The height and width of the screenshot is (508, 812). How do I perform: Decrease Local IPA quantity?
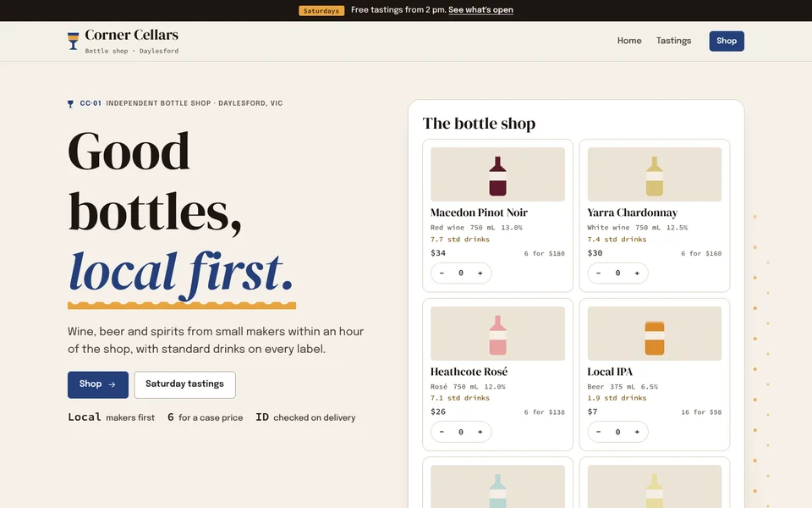[x=599, y=432]
